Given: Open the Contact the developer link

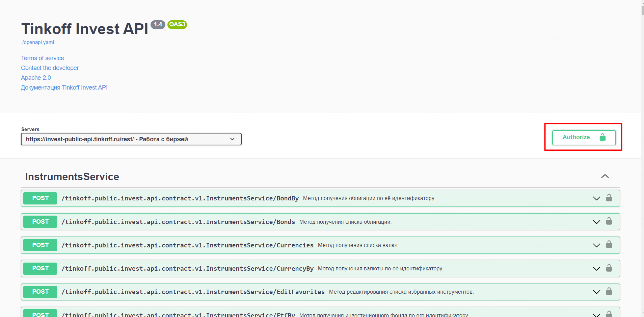Looking at the screenshot, I should point(50,68).
